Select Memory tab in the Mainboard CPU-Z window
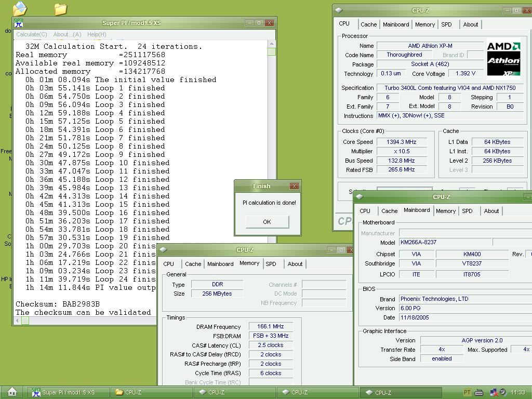 tap(445, 211)
